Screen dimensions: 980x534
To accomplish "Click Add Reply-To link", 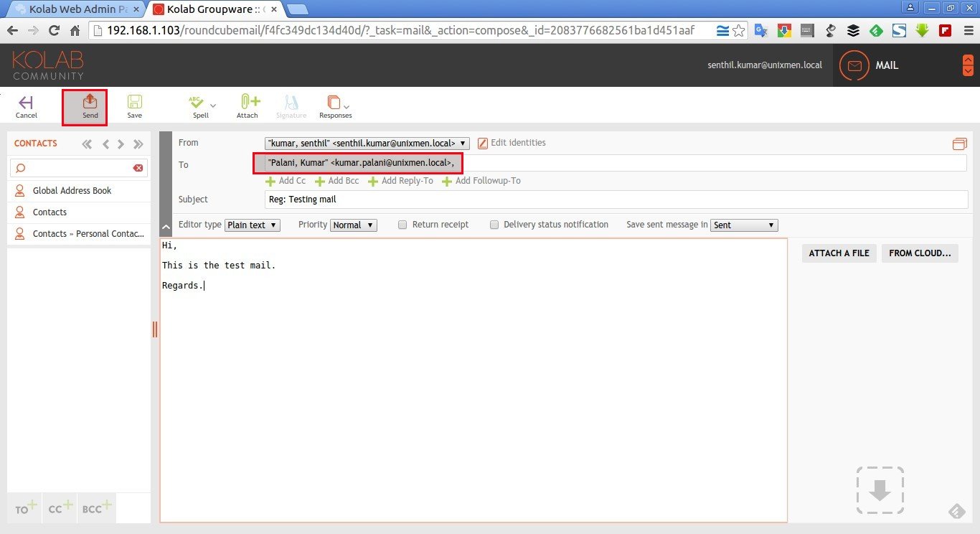I will point(400,181).
